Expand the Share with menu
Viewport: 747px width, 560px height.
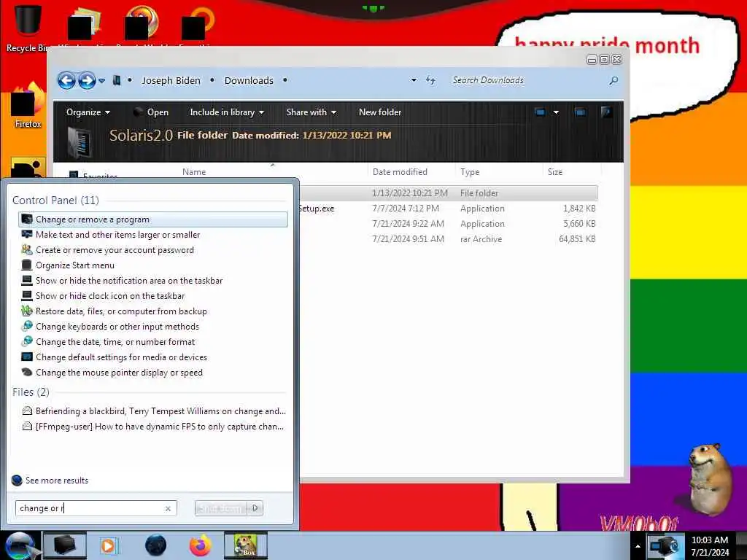click(x=311, y=112)
